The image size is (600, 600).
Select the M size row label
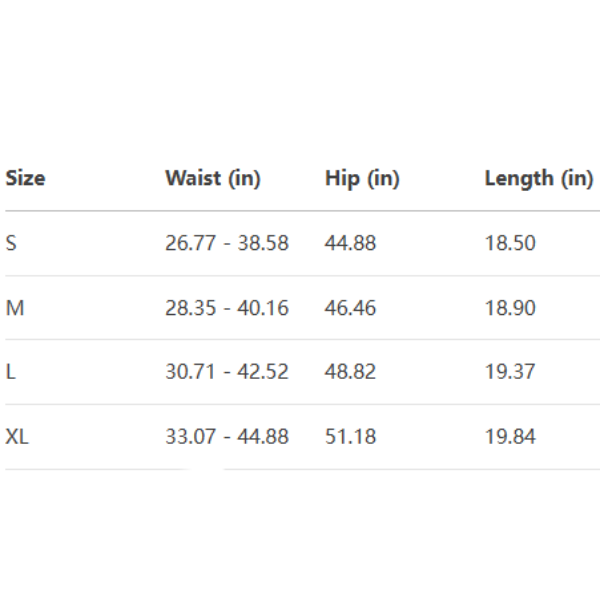[14, 308]
